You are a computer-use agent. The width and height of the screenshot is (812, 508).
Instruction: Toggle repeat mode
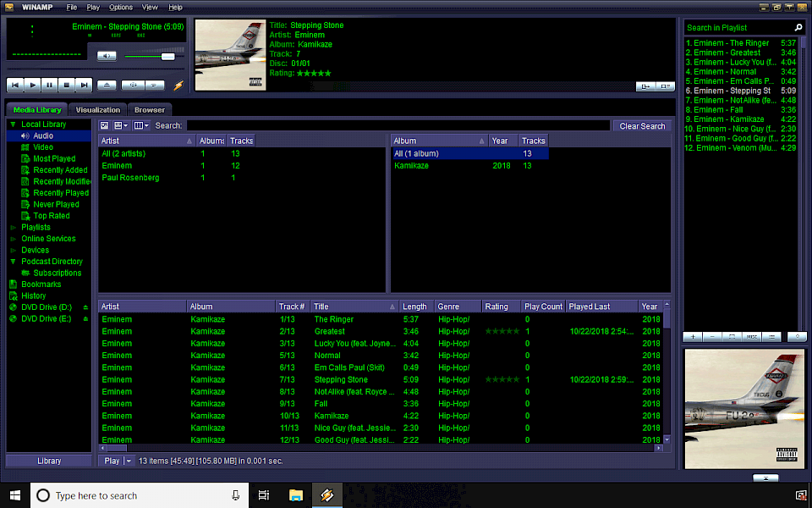(154, 85)
